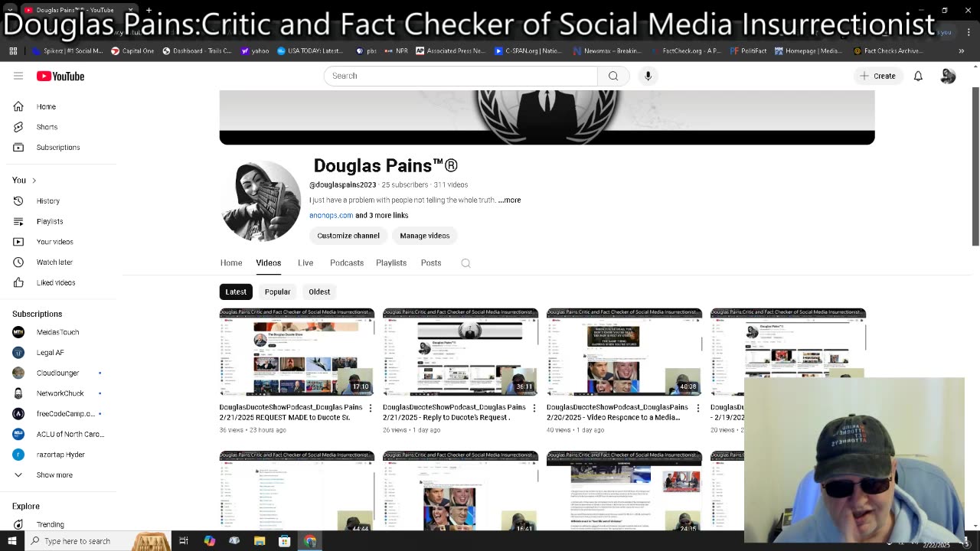Viewport: 980px width, 551px height.
Task: Open the NPR bookmark
Action: pos(396,51)
